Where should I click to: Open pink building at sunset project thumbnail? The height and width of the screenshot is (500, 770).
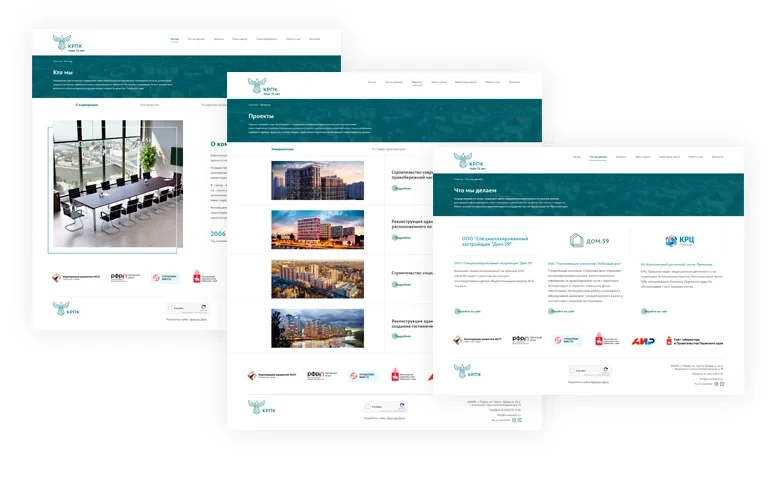click(x=318, y=230)
